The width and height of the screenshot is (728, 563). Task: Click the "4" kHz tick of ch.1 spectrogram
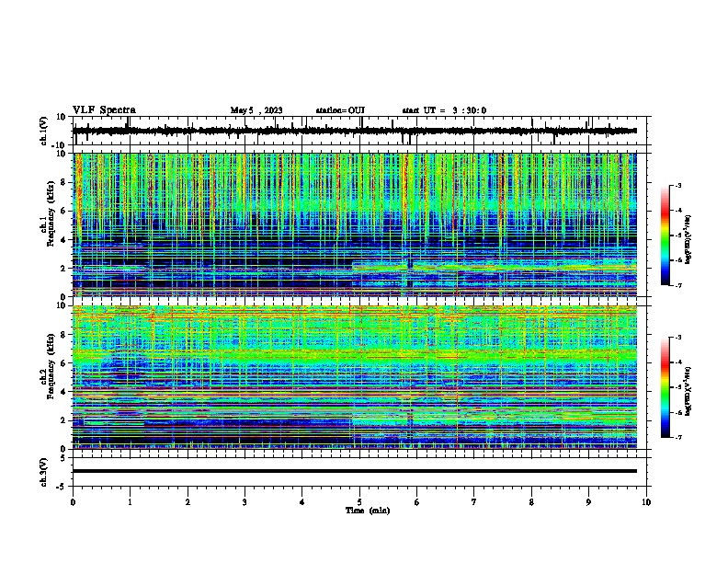click(x=63, y=240)
